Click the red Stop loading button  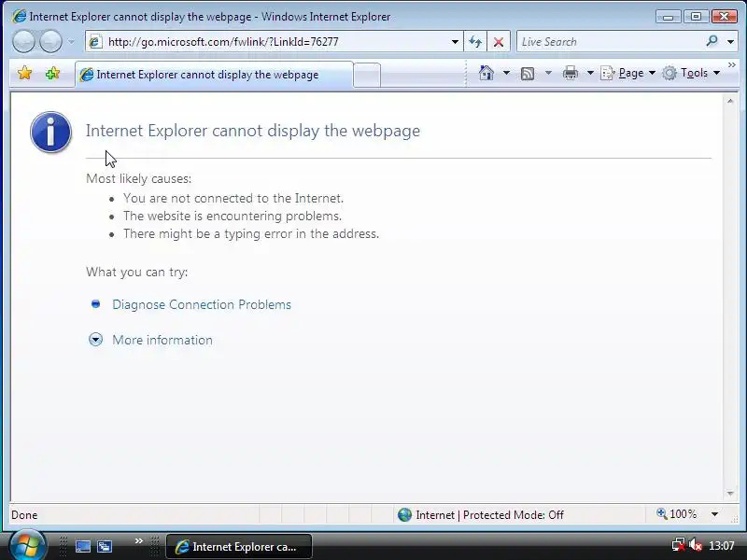499,42
